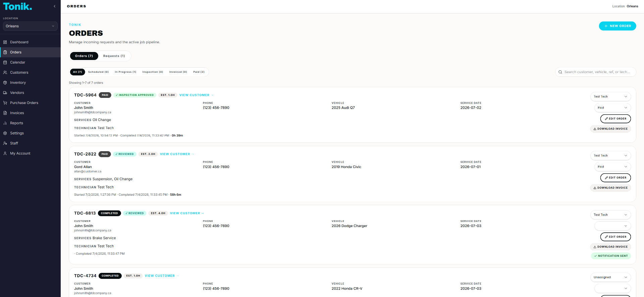Open the My Account menu item
The height and width of the screenshot is (297, 644).
click(x=30, y=154)
